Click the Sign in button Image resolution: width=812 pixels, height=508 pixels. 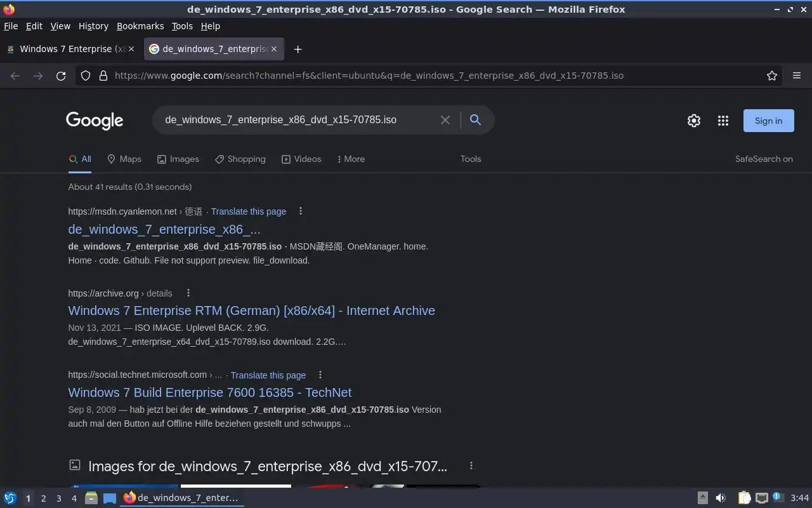tap(768, 121)
